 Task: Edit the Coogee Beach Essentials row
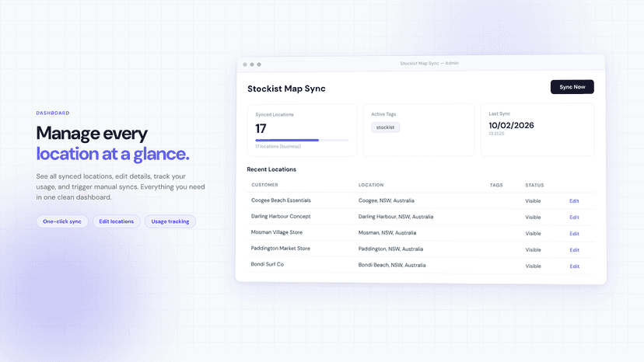[x=574, y=201]
